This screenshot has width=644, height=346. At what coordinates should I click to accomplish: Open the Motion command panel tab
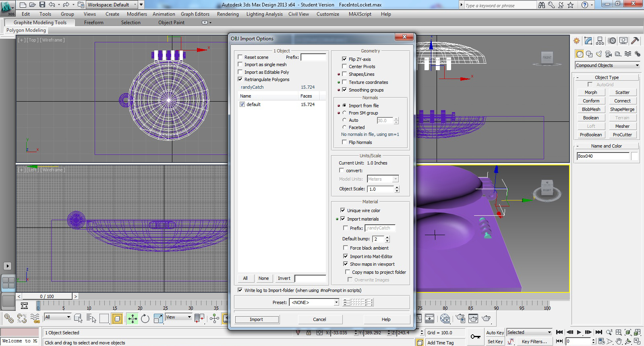tap(612, 41)
